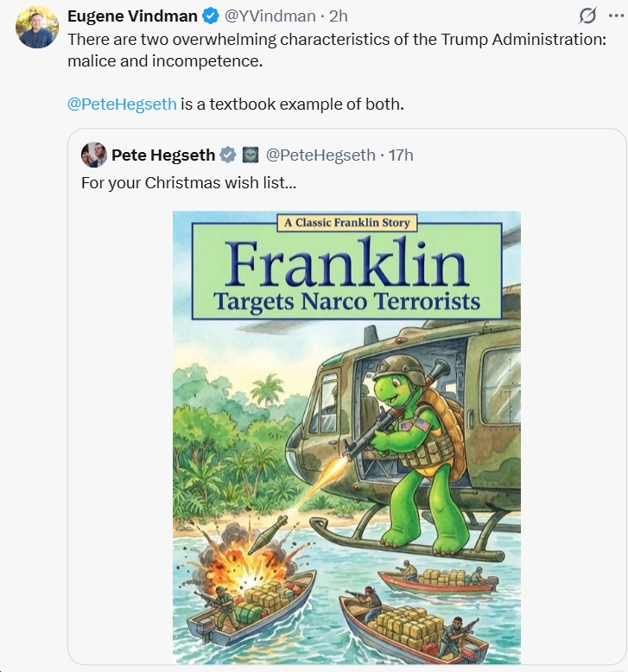The height and width of the screenshot is (672, 628).
Task: Expand the tweet's three-dot More menu
Action: pyautogui.click(x=617, y=16)
